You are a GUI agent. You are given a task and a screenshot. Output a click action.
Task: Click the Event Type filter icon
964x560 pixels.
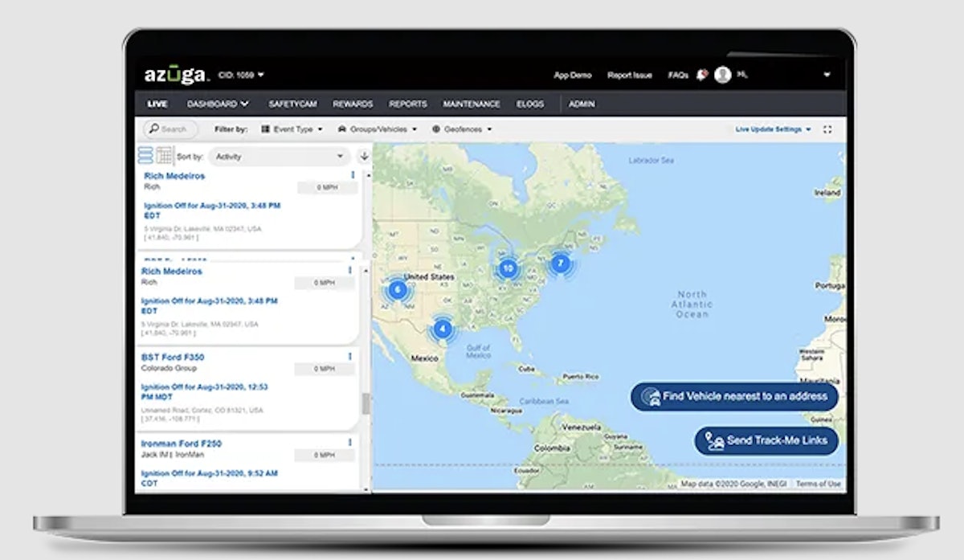[x=266, y=129]
